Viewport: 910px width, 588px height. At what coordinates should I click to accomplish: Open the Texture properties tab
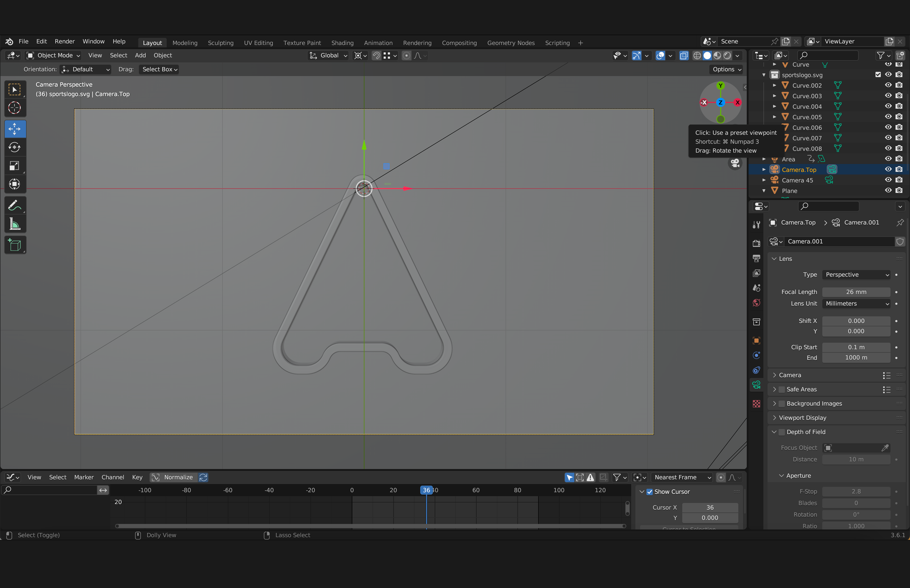[756, 404]
